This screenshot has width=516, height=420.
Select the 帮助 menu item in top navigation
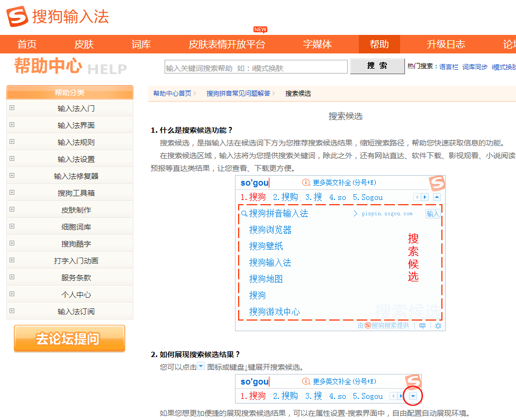pyautogui.click(x=378, y=44)
